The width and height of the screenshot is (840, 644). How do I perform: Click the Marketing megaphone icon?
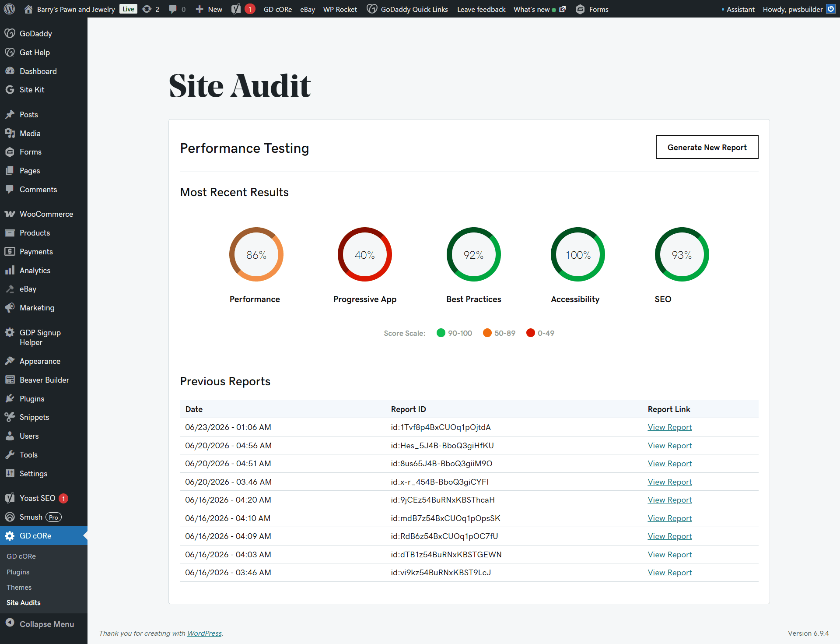[10, 308]
